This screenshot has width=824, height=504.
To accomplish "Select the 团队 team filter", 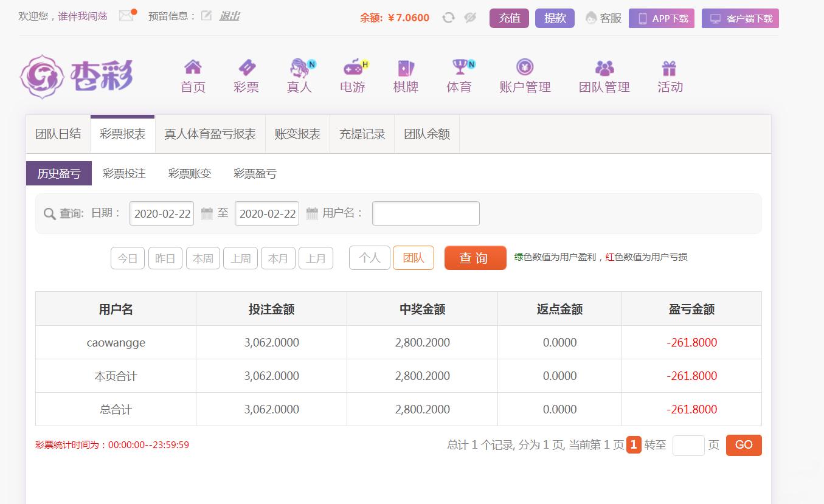I will pyautogui.click(x=414, y=258).
